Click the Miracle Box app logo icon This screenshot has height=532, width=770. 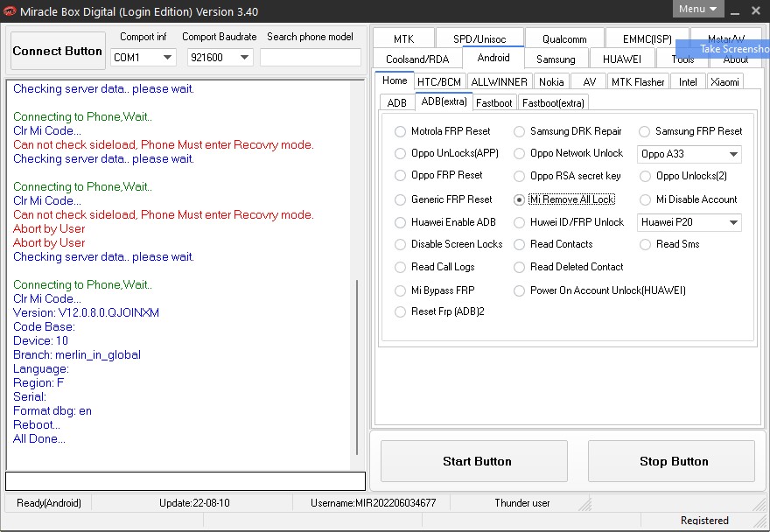point(10,10)
